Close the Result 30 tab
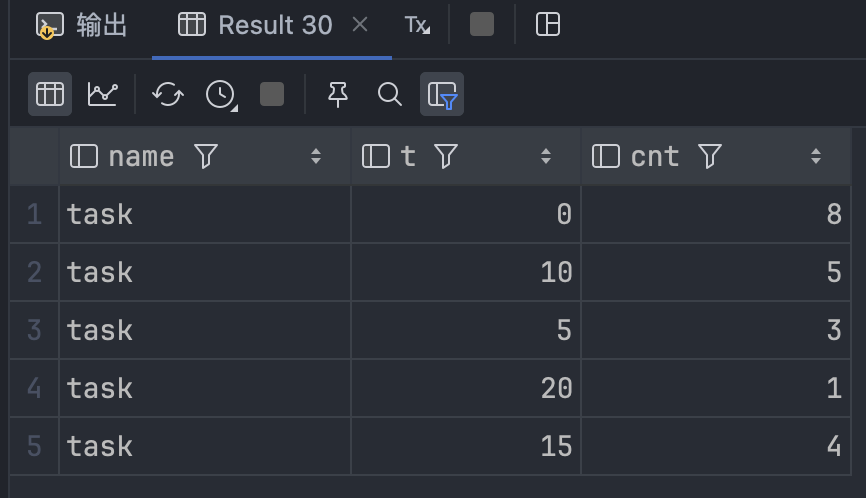The image size is (866, 498). pyautogui.click(x=360, y=25)
